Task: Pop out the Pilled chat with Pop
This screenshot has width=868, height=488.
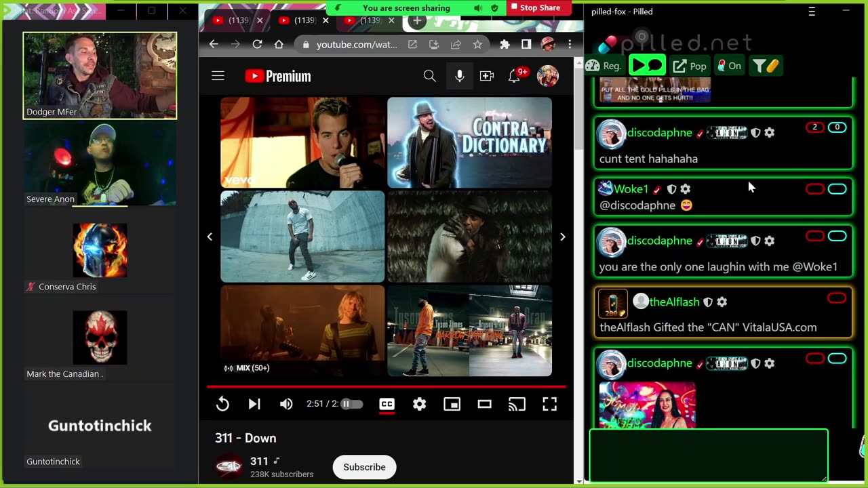Action: 690,66
